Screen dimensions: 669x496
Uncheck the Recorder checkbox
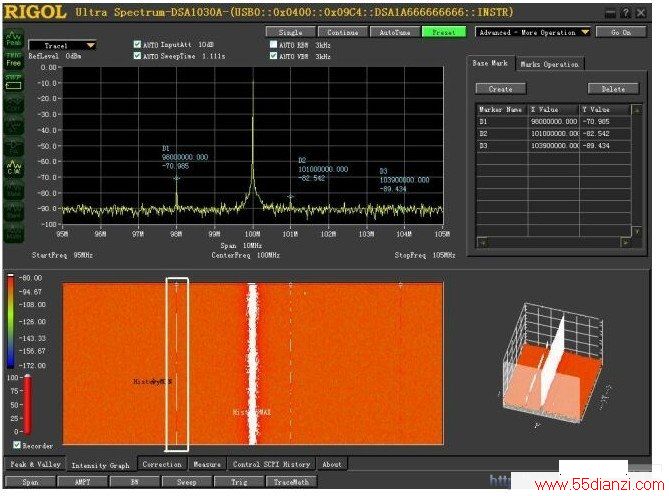coord(17,445)
